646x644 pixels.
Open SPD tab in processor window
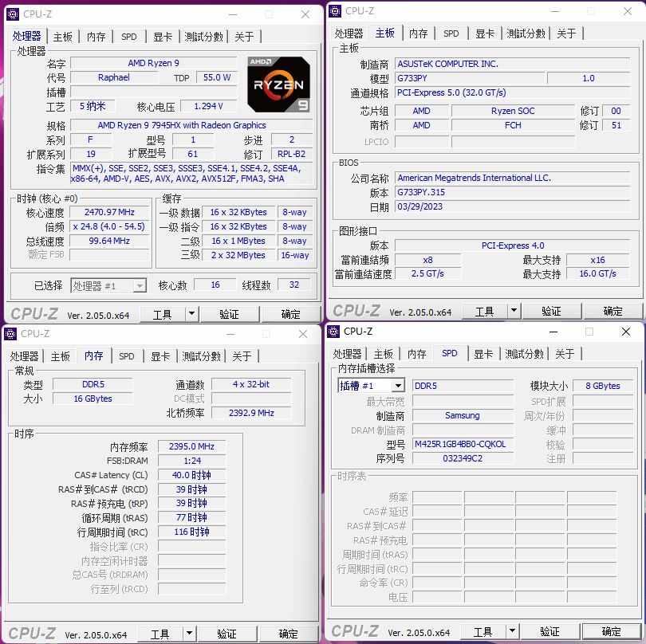(129, 37)
